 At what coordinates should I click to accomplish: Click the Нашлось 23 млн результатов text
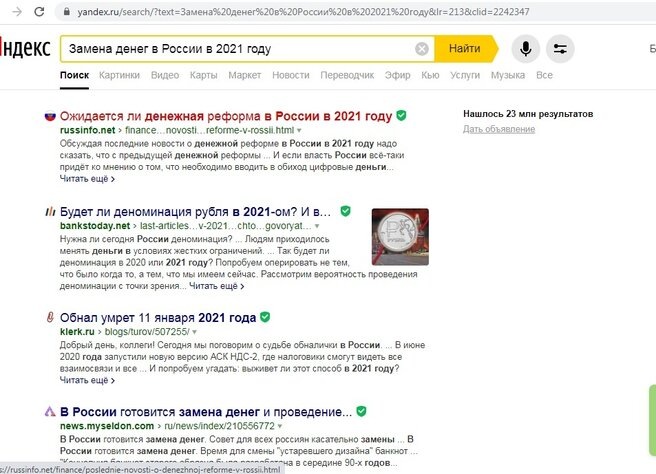(x=528, y=114)
